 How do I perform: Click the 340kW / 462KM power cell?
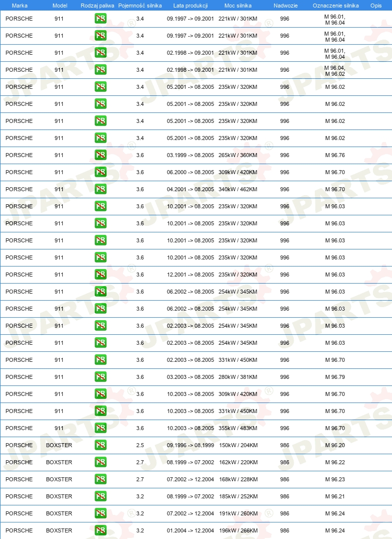point(238,189)
